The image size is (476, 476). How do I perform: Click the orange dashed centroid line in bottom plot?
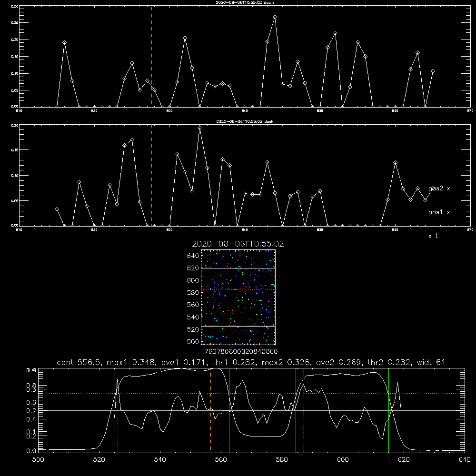(x=211, y=410)
